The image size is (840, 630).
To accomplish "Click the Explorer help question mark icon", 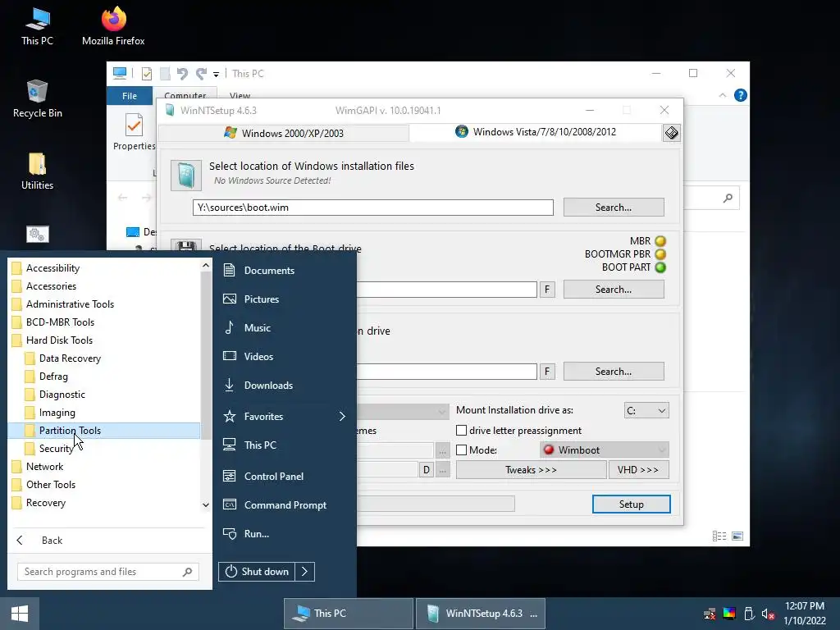I will point(741,95).
